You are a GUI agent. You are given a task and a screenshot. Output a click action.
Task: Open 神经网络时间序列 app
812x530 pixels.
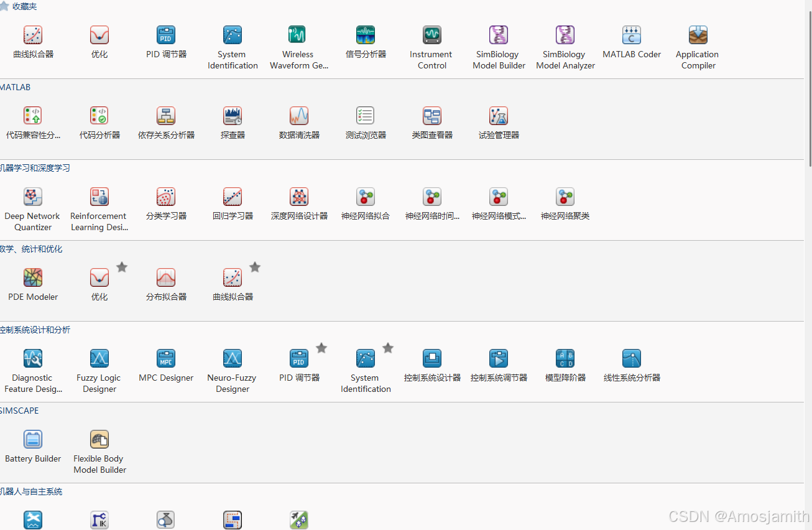click(x=432, y=204)
